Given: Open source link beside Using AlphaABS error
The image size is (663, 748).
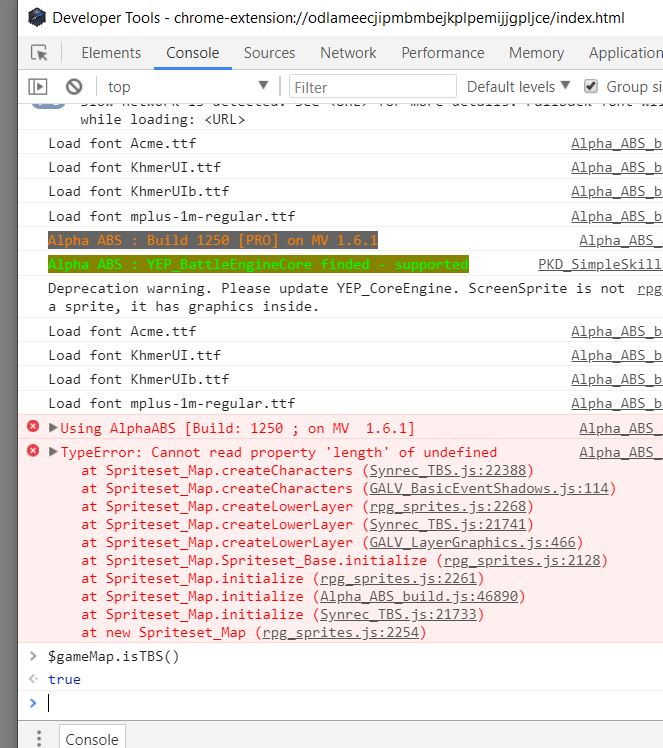Looking at the screenshot, I should pyautogui.click(x=621, y=428).
